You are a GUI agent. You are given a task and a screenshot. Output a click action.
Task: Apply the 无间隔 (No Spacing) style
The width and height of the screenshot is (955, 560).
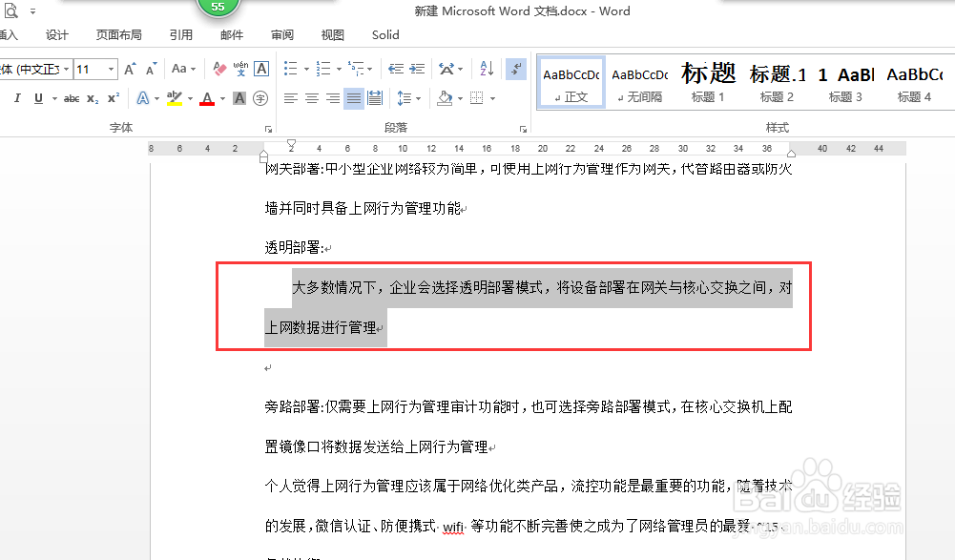click(640, 83)
